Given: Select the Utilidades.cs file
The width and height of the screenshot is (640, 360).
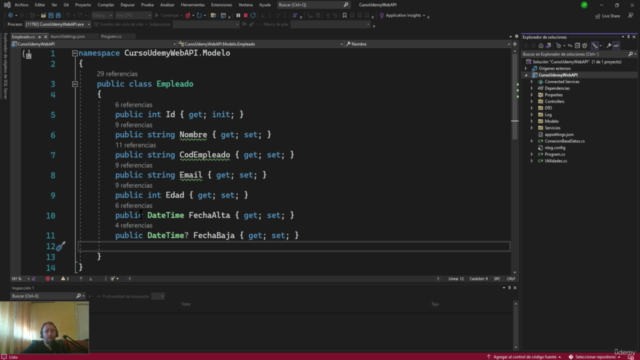Looking at the screenshot, I should pos(556,161).
